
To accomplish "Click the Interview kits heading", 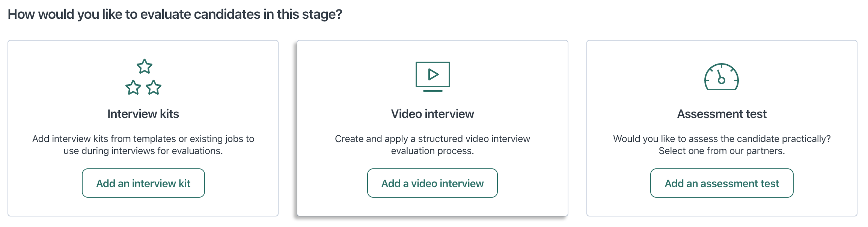I will 143,114.
